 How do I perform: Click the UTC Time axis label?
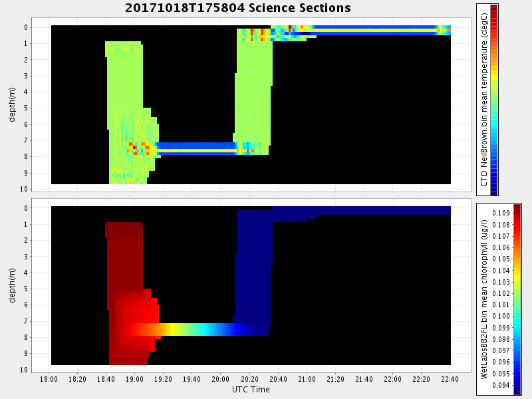click(251, 389)
